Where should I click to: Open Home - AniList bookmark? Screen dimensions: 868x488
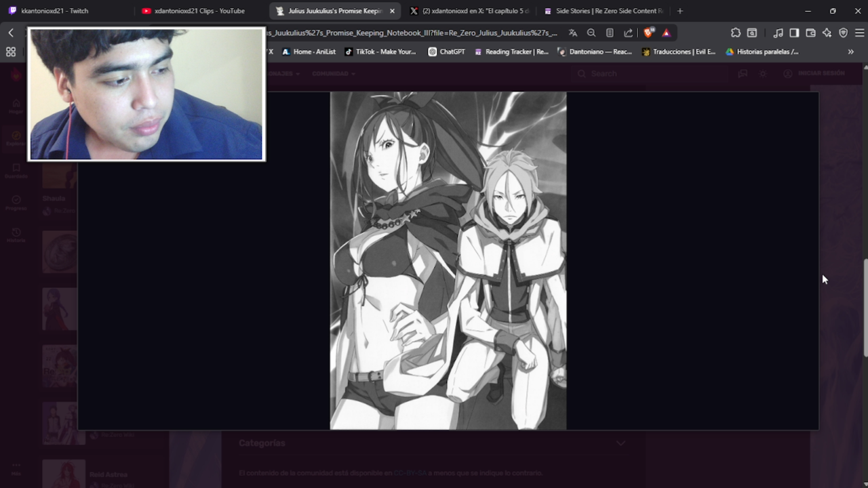(309, 52)
